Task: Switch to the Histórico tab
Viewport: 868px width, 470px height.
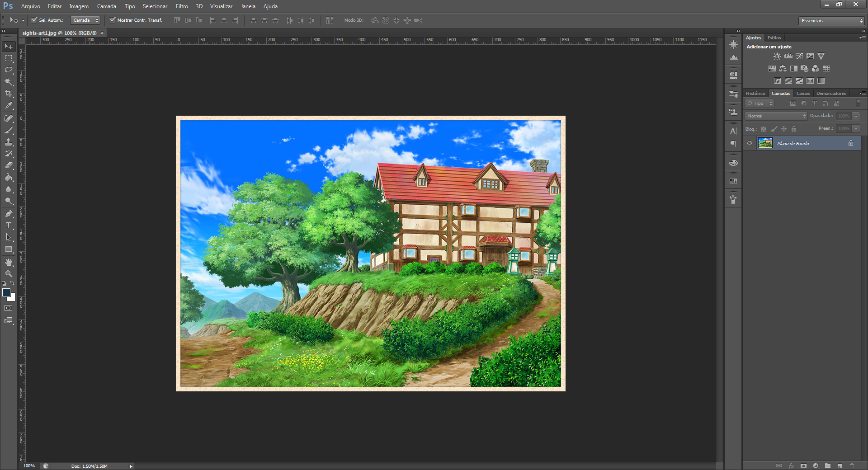Action: coord(755,94)
